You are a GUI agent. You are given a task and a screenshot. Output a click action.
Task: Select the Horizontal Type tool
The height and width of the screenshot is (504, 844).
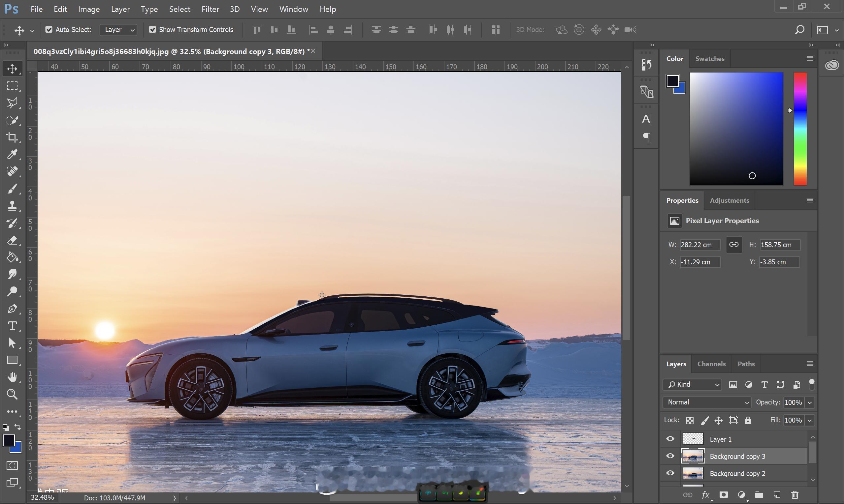[x=12, y=326]
